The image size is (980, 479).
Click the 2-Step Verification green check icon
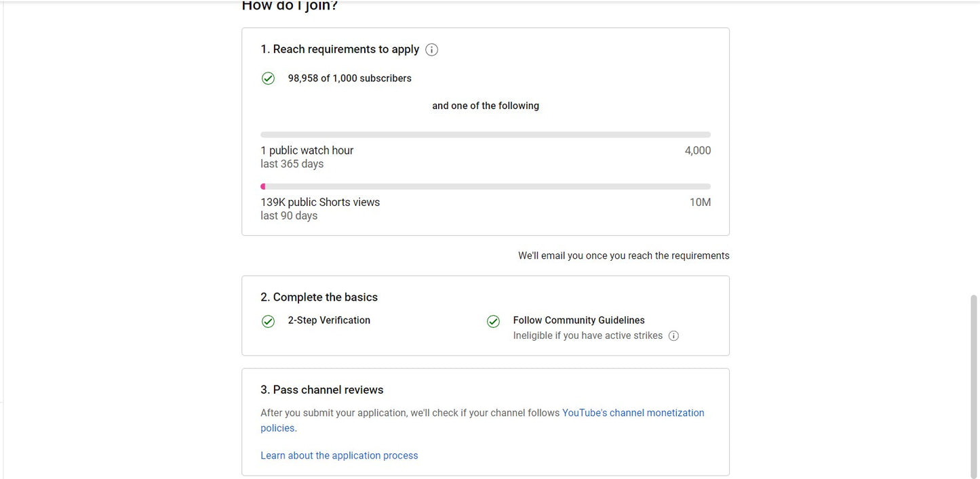click(268, 321)
